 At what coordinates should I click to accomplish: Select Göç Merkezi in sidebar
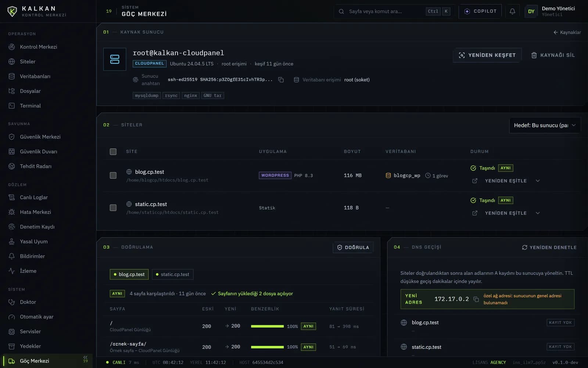[48, 361]
